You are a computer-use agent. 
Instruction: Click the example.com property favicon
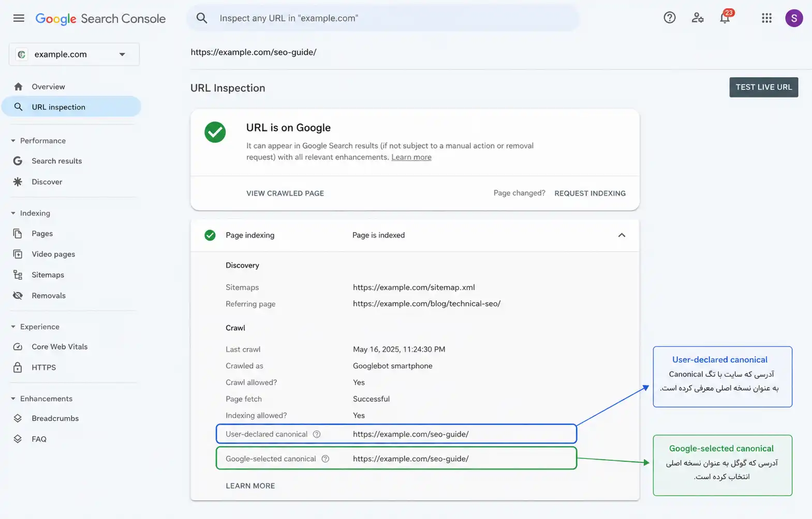[22, 54]
